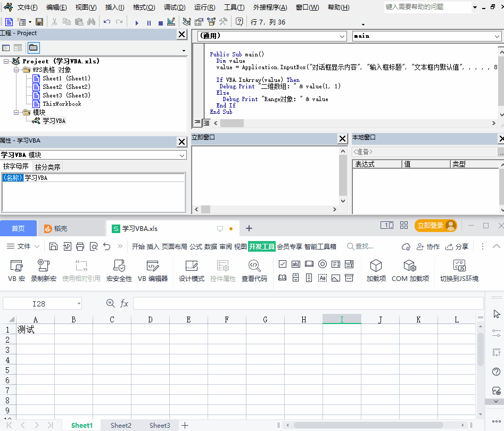This screenshot has width=504, height=431.
Task: Click the Cut scissors icon in VBA toolbar
Action: pyautogui.click(x=54, y=22)
